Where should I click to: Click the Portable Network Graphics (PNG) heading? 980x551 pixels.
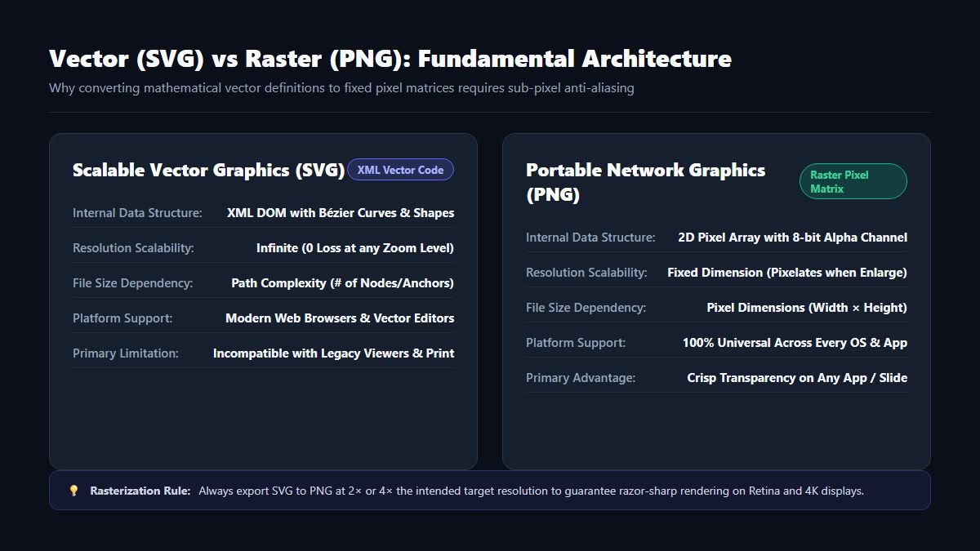(645, 182)
